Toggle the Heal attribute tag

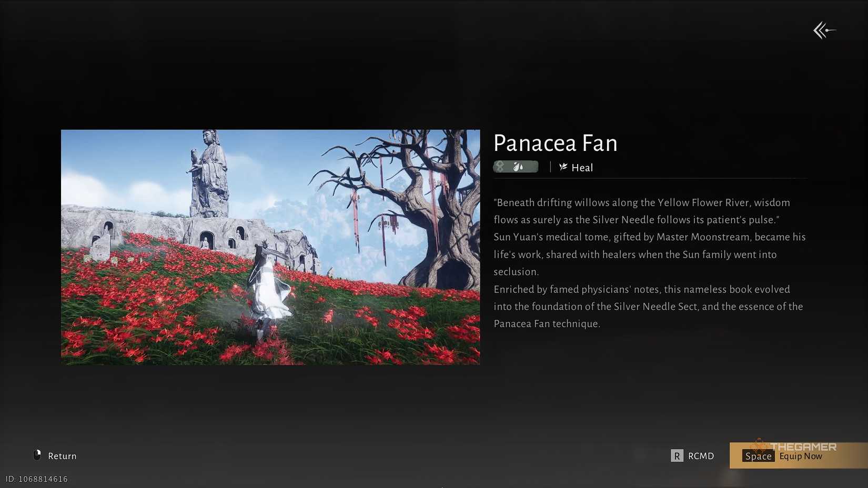pos(577,167)
